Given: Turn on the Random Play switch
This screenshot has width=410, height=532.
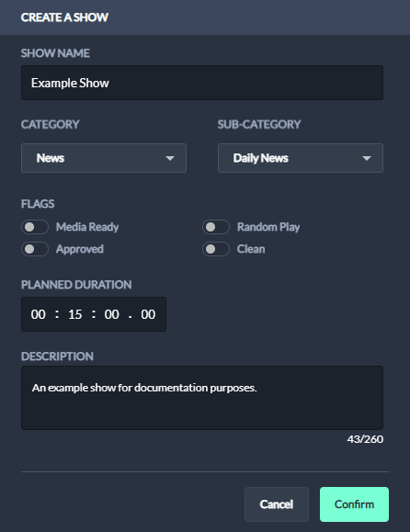Looking at the screenshot, I should pos(216,227).
